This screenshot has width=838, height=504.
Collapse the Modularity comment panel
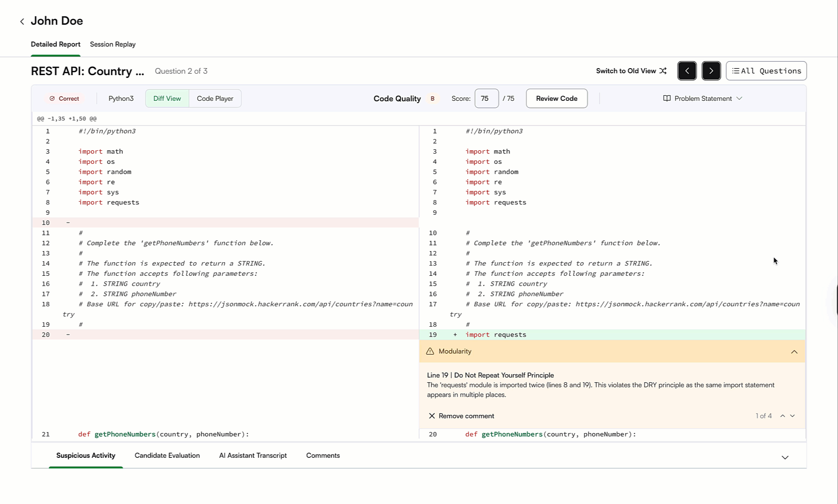tap(795, 351)
